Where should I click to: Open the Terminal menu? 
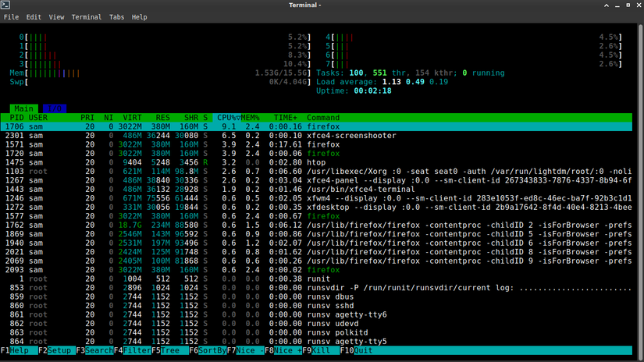[x=86, y=16]
